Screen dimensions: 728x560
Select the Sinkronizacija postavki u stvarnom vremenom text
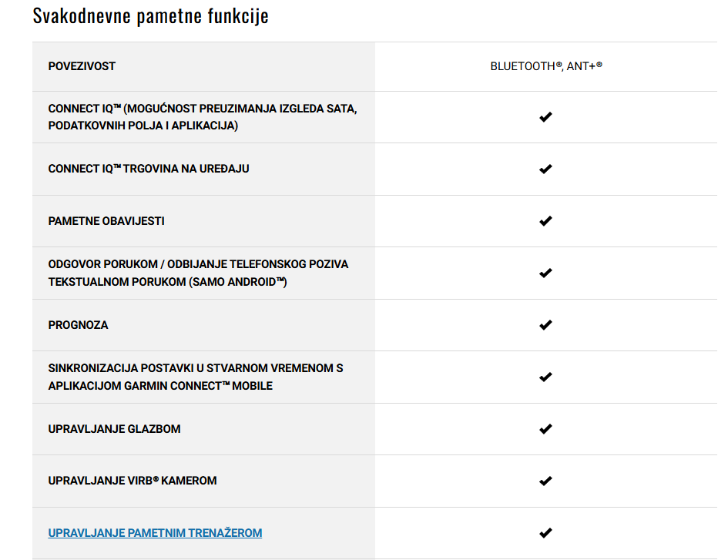(196, 377)
